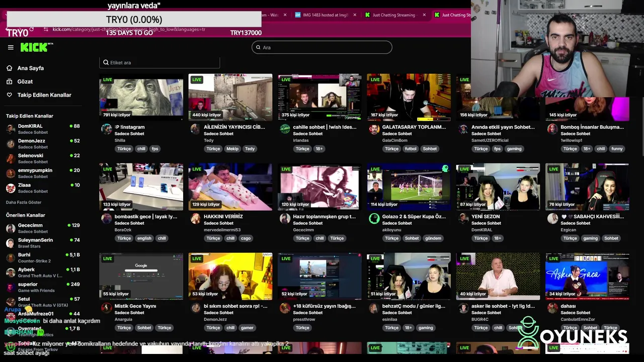The width and height of the screenshot is (644, 362).
Task: Open the AİLENİZİN YAYINCISI stream title link
Action: (234, 127)
